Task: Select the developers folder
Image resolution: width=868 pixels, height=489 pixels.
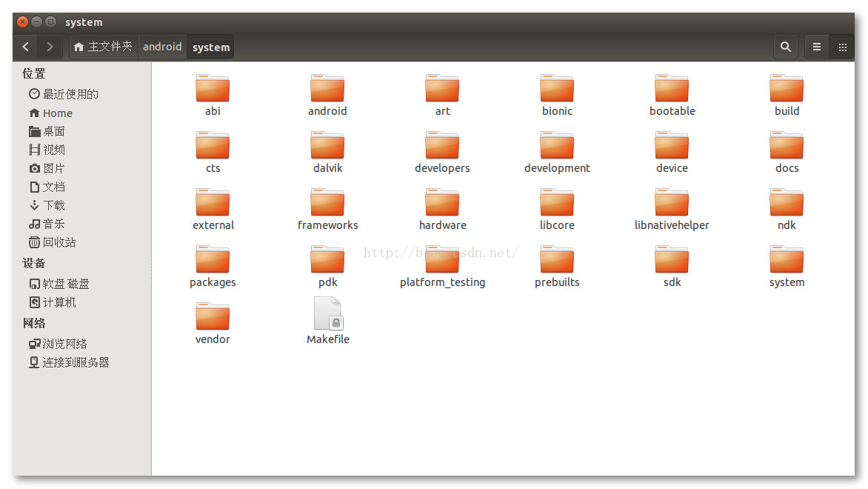Action: tap(442, 153)
